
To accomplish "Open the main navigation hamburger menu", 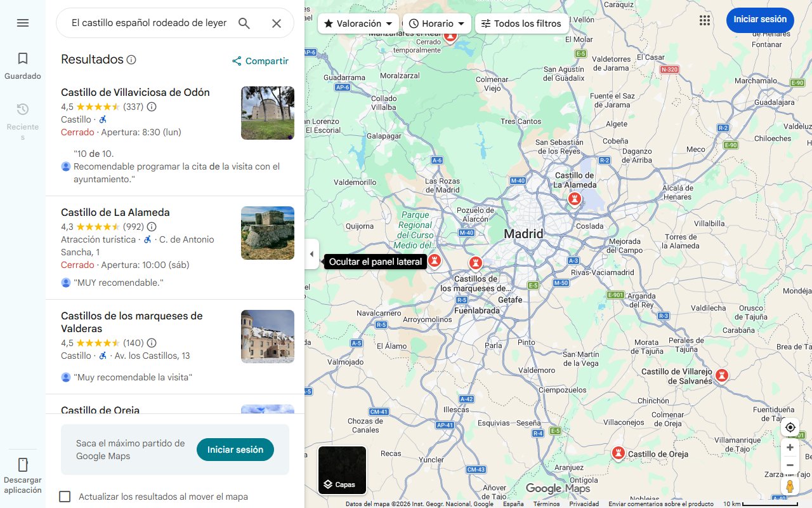I will (x=23, y=23).
